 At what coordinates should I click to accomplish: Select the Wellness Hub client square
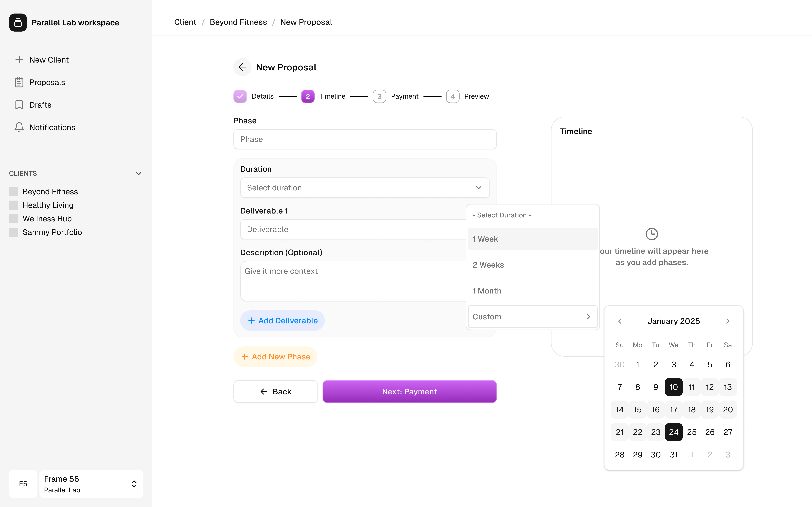tap(13, 219)
